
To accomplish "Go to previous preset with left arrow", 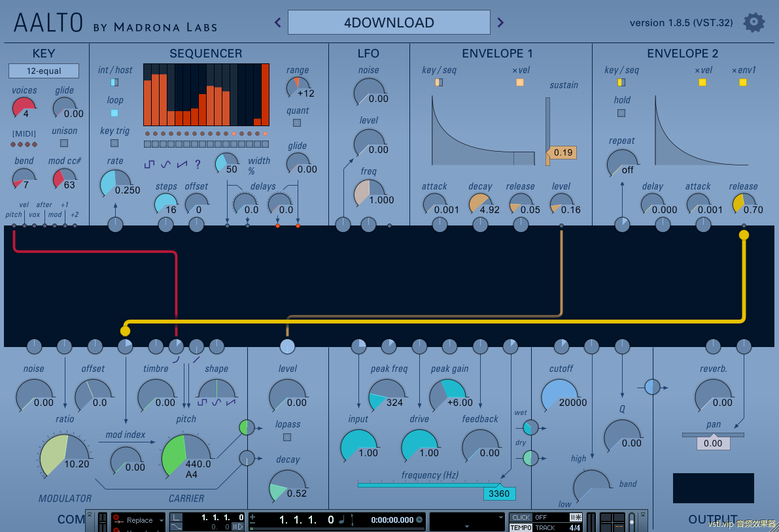I will pyautogui.click(x=278, y=23).
